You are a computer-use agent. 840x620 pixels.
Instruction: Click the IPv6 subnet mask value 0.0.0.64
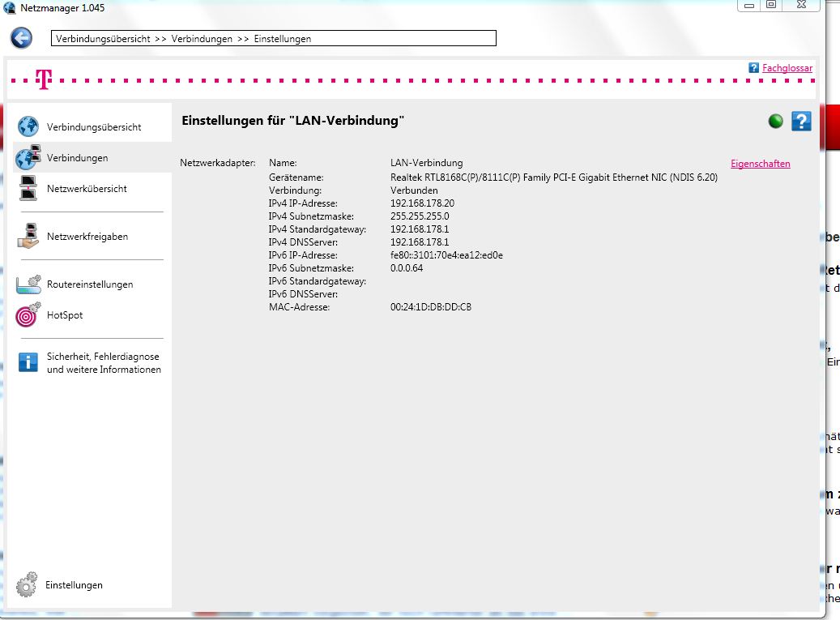click(407, 268)
